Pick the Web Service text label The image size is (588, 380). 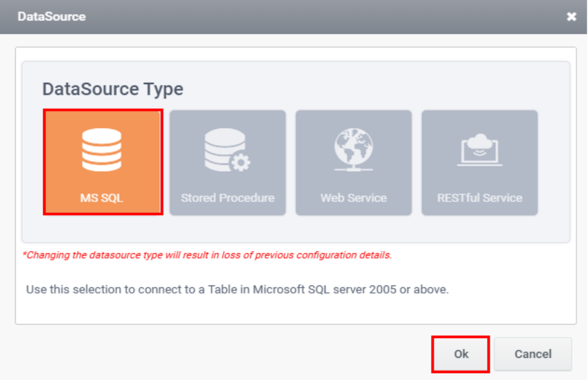pyautogui.click(x=353, y=198)
